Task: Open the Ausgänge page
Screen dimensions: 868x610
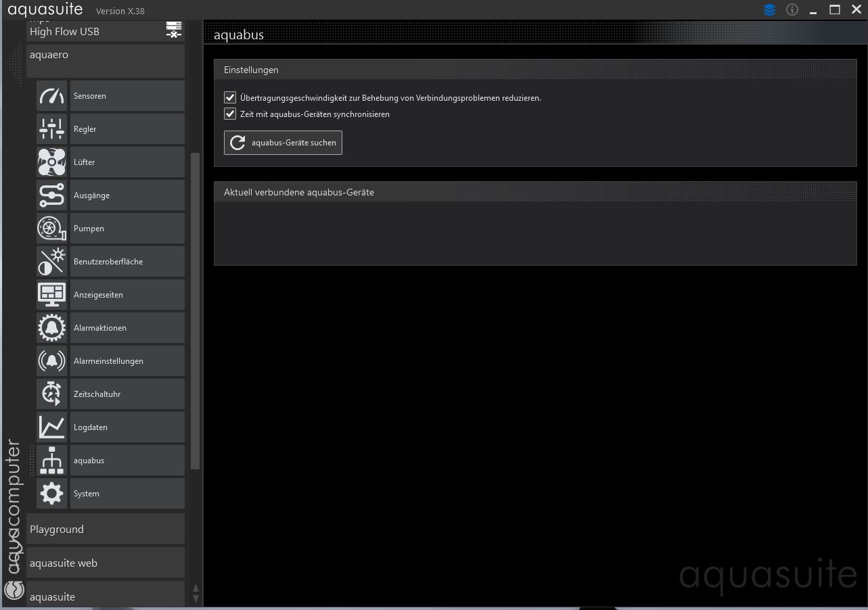Action: 127,195
